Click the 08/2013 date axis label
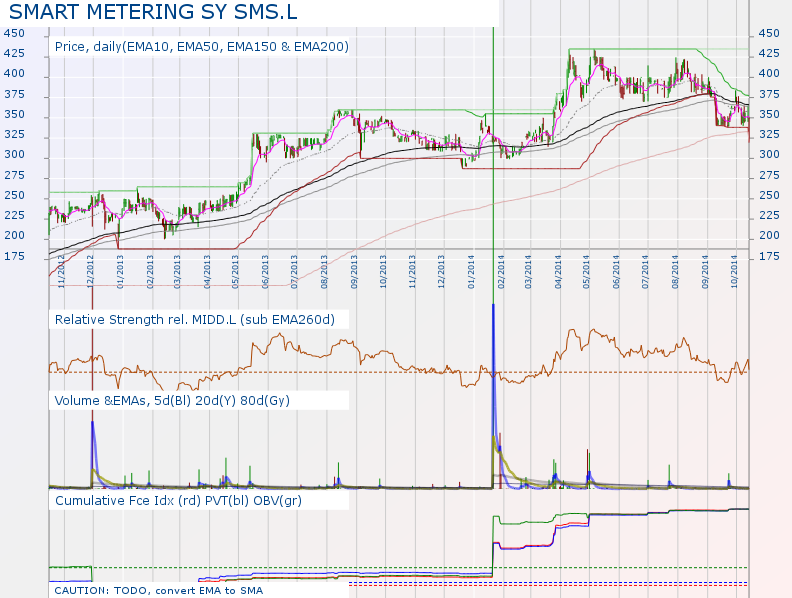This screenshot has height=598, width=792. point(324,272)
